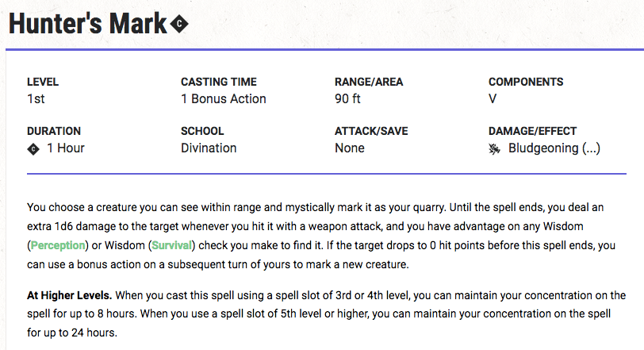Click the 1 Hour duration text
The height and width of the screenshot is (350, 644).
pos(66,148)
